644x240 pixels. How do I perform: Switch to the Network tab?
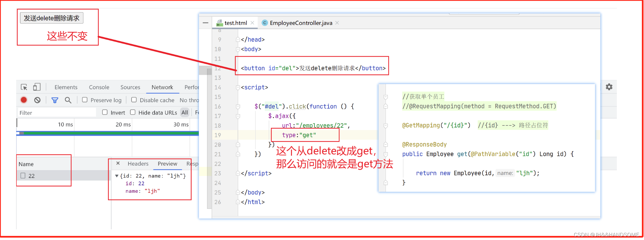(x=162, y=87)
